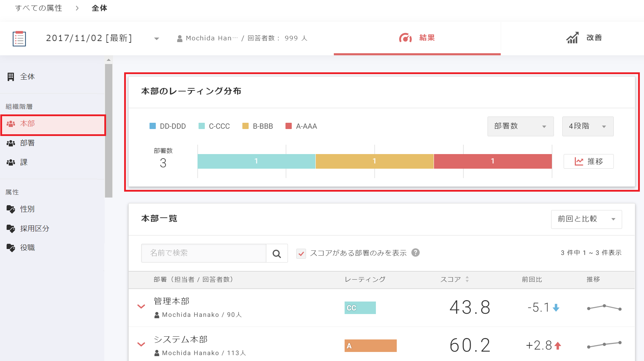
Task: Click the 採用区分 tag icon
Action: pos(11,228)
